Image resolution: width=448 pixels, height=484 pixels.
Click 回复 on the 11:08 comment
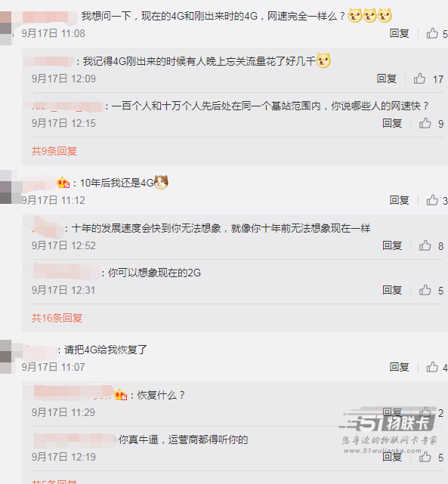pyautogui.click(x=399, y=33)
